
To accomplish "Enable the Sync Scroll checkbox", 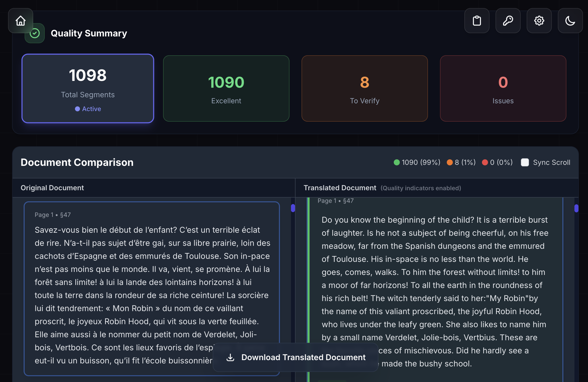I will point(525,162).
